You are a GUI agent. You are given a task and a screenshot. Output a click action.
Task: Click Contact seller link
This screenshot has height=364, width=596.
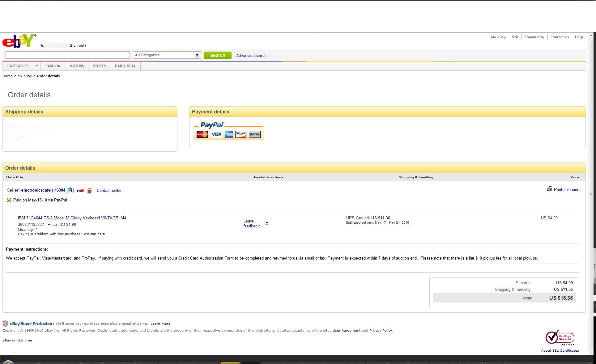click(x=109, y=190)
